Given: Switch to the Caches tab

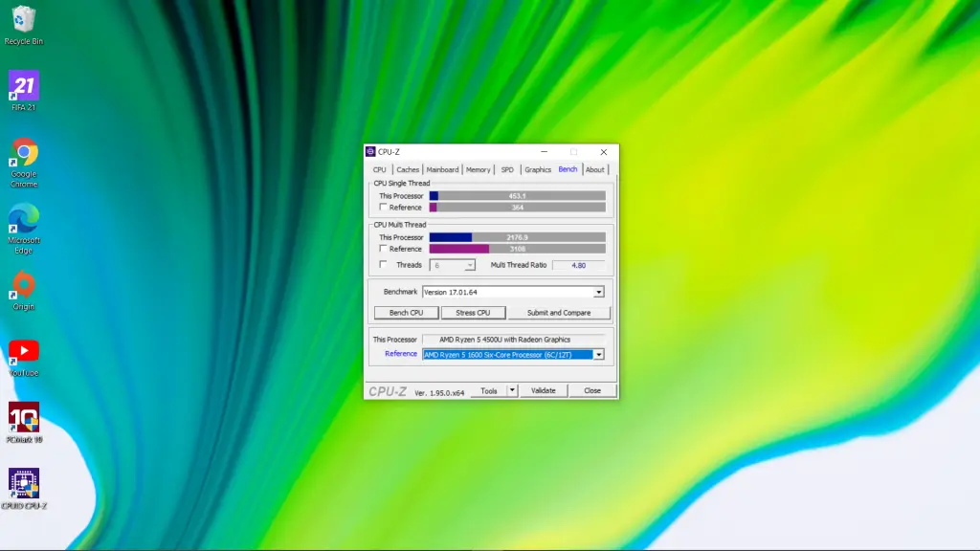Looking at the screenshot, I should coord(408,170).
